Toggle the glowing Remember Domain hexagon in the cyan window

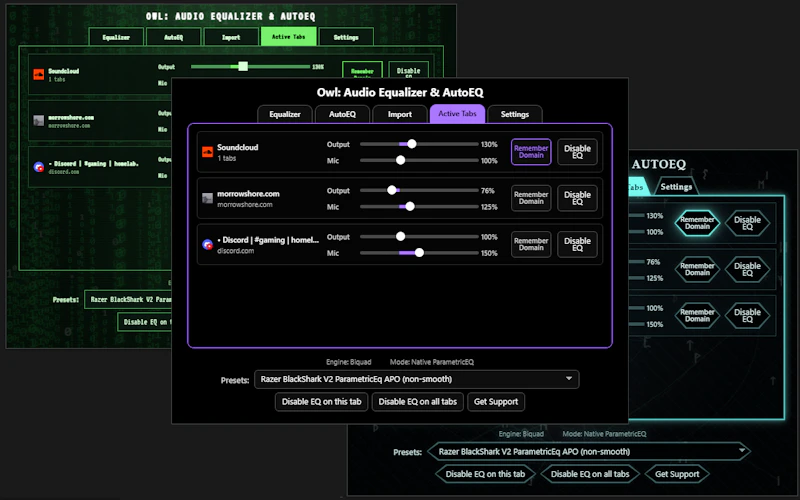point(697,223)
